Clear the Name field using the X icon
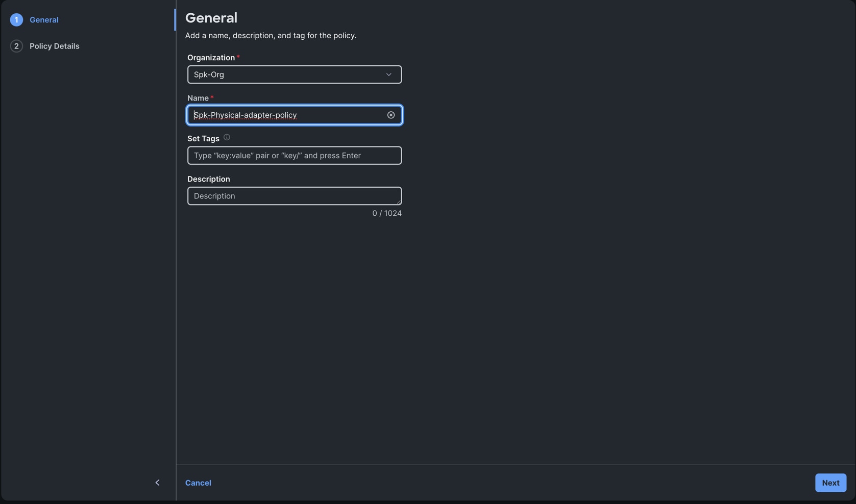 click(390, 114)
